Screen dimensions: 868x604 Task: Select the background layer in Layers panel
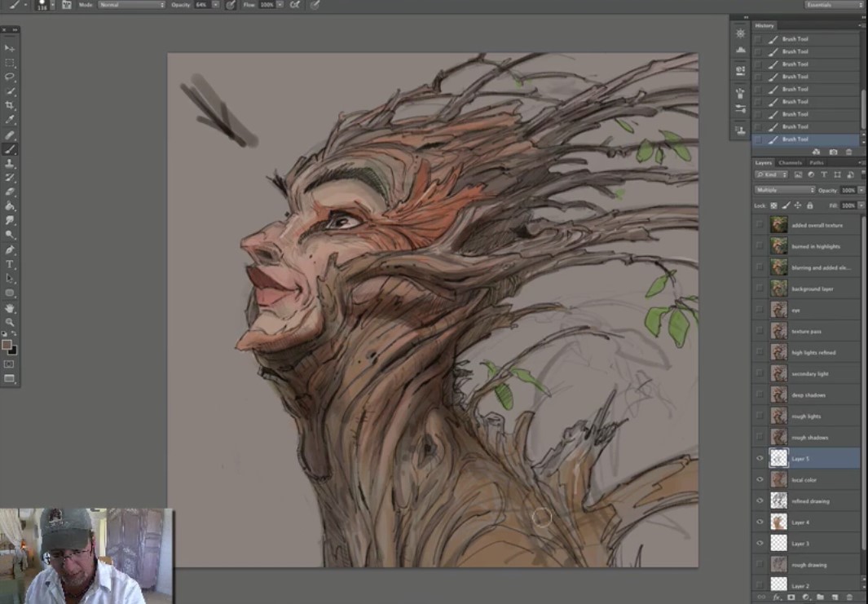(x=812, y=289)
